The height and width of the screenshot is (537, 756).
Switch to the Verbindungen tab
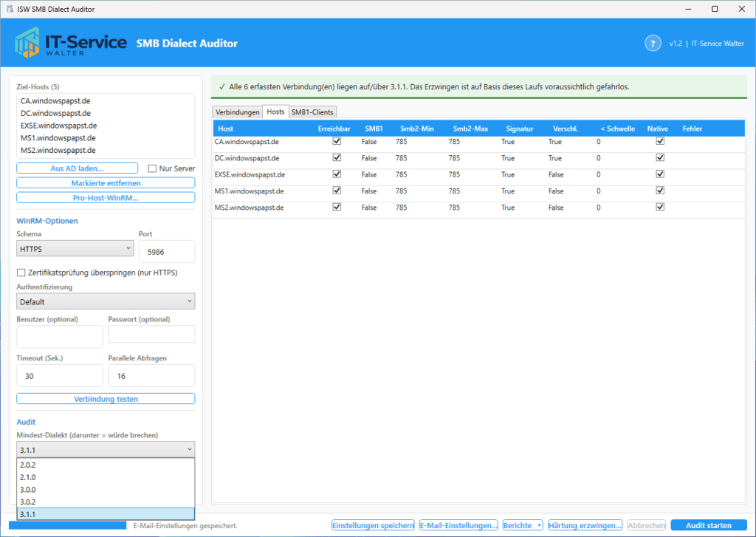click(237, 112)
